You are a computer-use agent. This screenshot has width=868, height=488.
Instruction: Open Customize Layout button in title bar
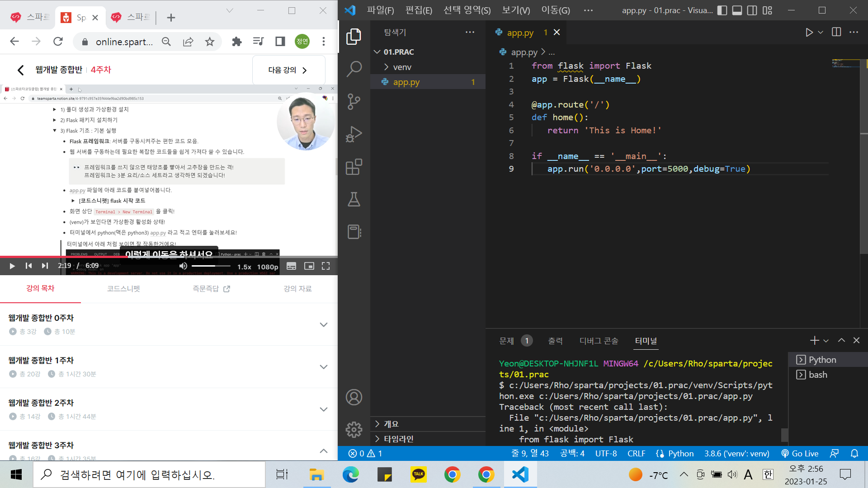tap(767, 10)
